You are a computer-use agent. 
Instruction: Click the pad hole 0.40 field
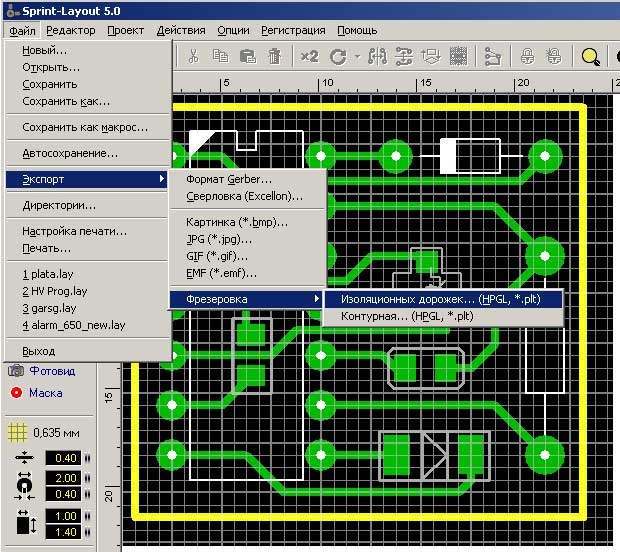pyautogui.click(x=64, y=494)
